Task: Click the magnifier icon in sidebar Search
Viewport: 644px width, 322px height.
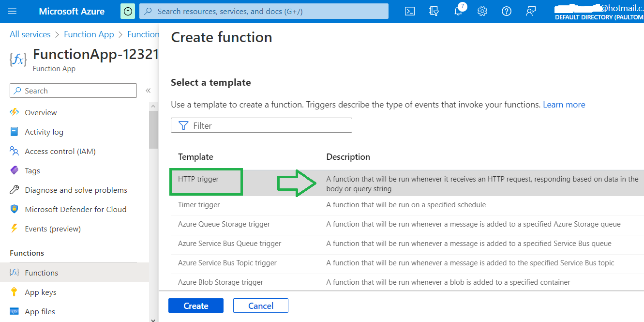Action: [x=17, y=91]
